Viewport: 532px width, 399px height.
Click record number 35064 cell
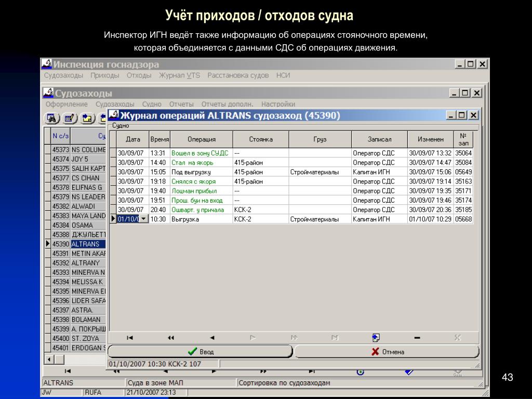click(463, 153)
